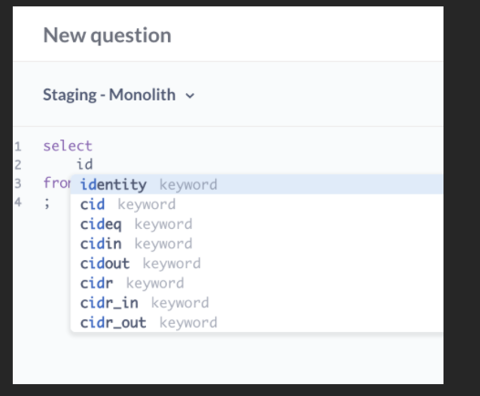Choose cidout keyword suggestion
Screen dimensions: 480x396
(257, 263)
